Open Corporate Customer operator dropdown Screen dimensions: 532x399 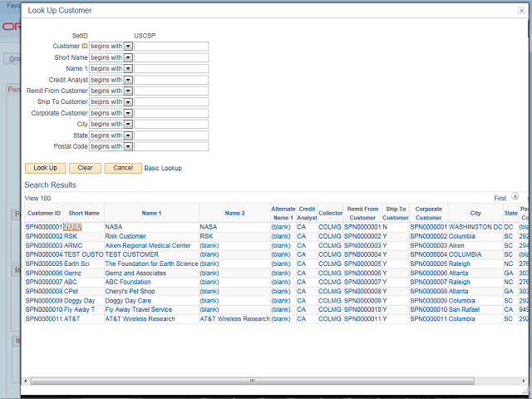pyautogui.click(x=128, y=113)
